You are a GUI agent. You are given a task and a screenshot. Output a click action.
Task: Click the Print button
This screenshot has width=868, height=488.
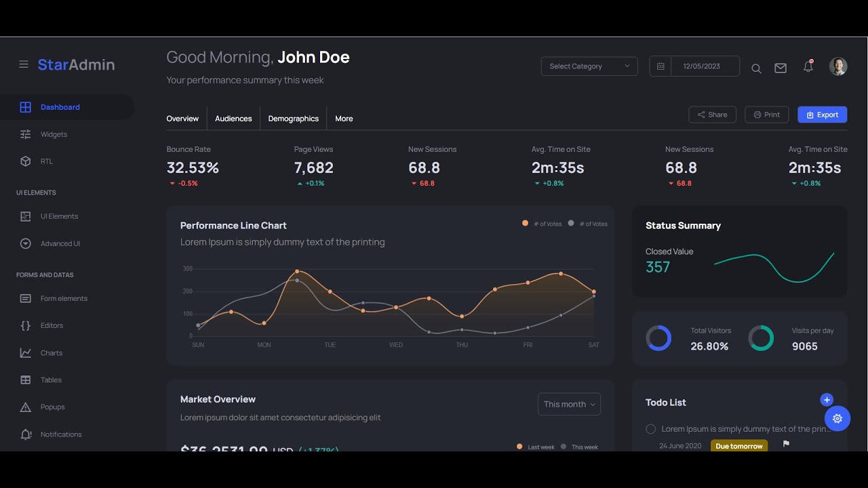[x=766, y=115]
